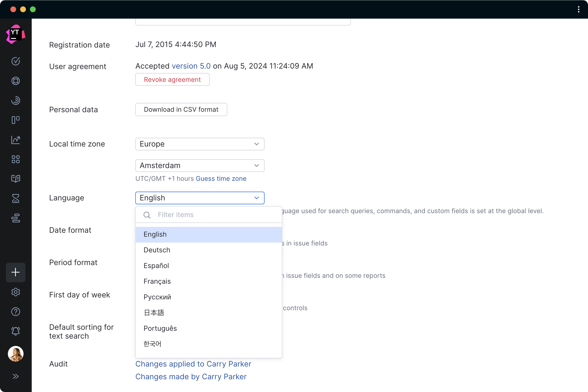Select Français in the language dropdown
Screen dimensions: 588x392
(157, 281)
